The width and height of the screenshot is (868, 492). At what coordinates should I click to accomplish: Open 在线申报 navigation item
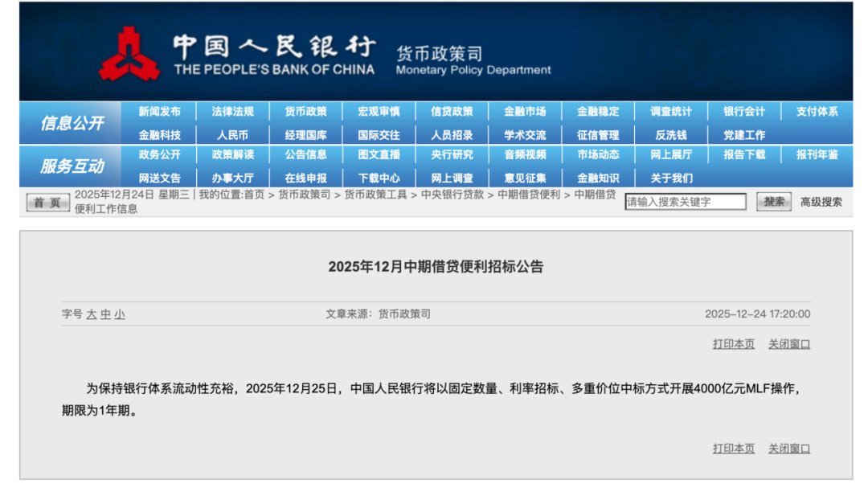(305, 178)
